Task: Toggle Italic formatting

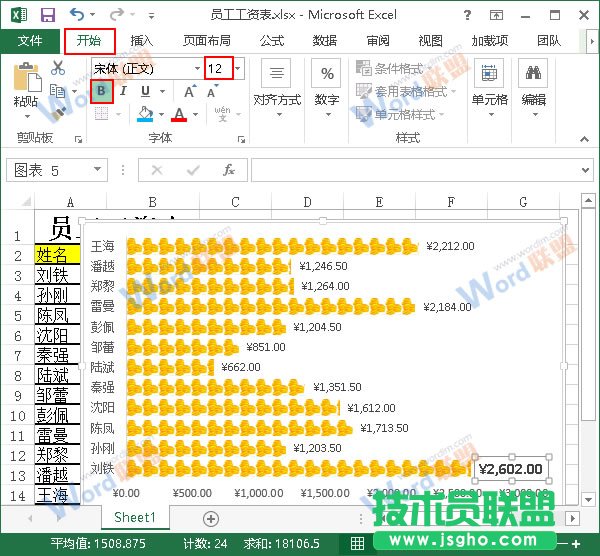Action: (x=123, y=91)
